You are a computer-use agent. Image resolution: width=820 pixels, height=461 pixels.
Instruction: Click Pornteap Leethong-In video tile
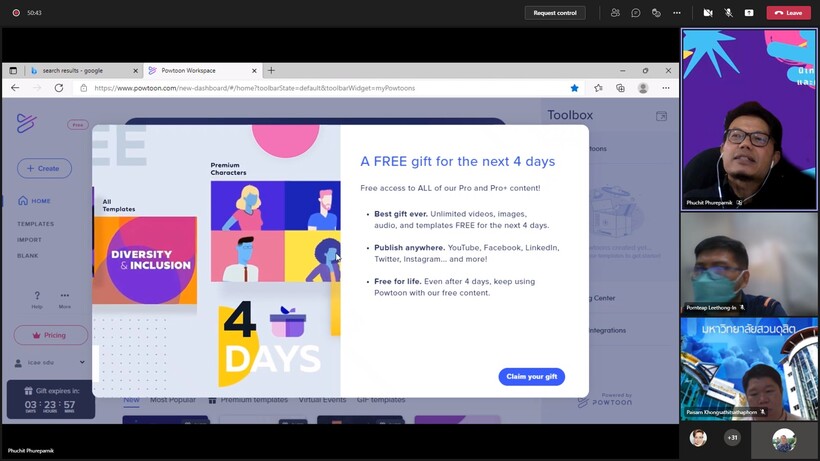[x=749, y=264]
